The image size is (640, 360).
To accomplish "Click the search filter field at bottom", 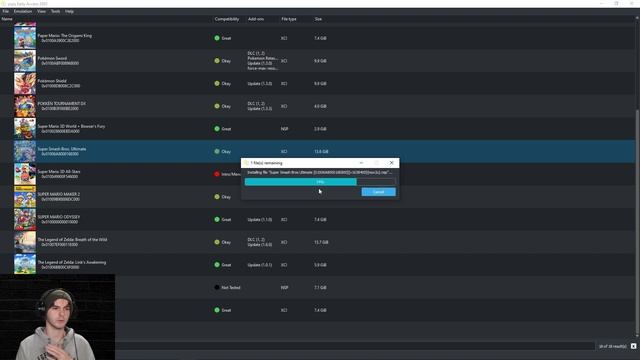I will (x=355, y=346).
